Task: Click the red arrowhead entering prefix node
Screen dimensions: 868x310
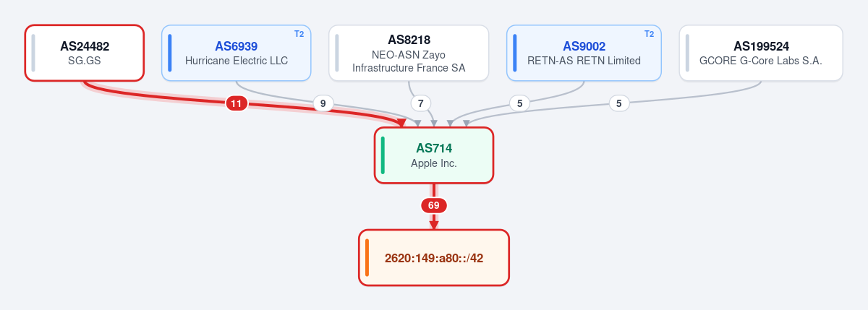Action: (x=434, y=225)
